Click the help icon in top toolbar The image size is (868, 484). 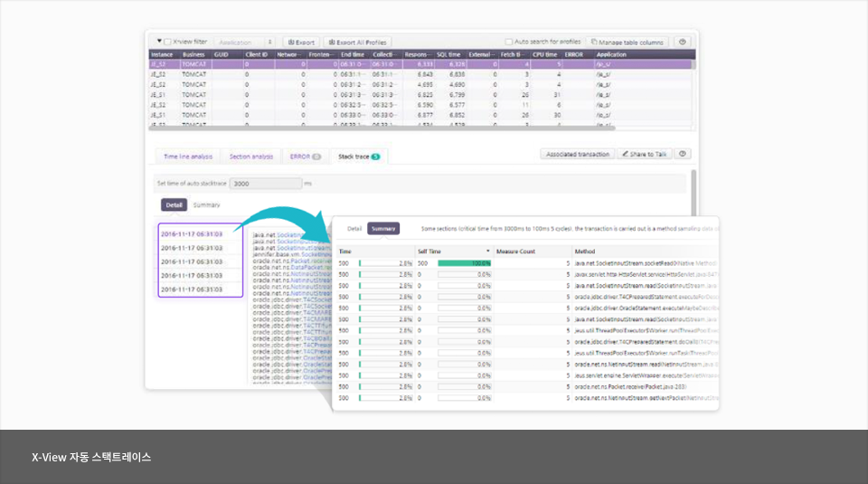tap(683, 42)
